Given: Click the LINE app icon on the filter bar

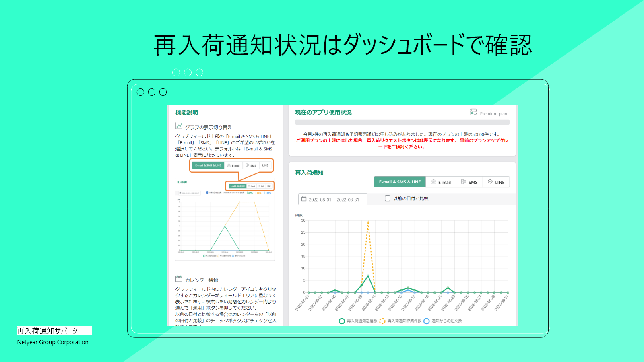Looking at the screenshot, I should pos(490,182).
